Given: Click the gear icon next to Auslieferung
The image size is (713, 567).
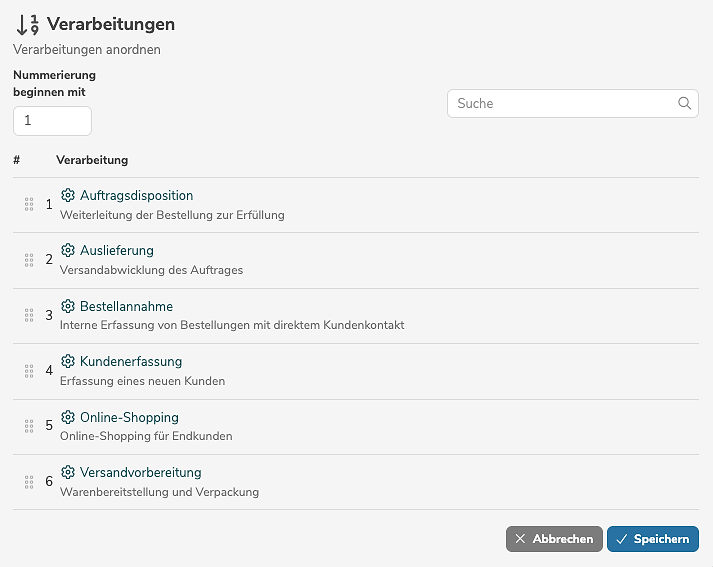Looking at the screenshot, I should pos(68,250).
